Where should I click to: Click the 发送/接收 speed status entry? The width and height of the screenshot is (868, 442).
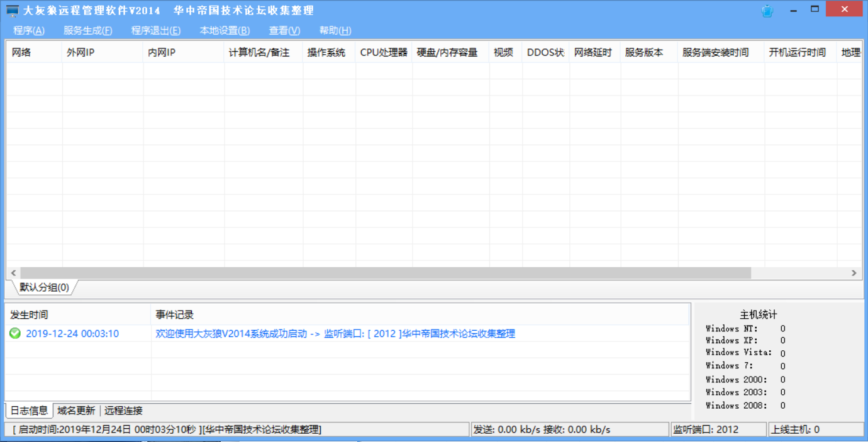[x=570, y=429]
